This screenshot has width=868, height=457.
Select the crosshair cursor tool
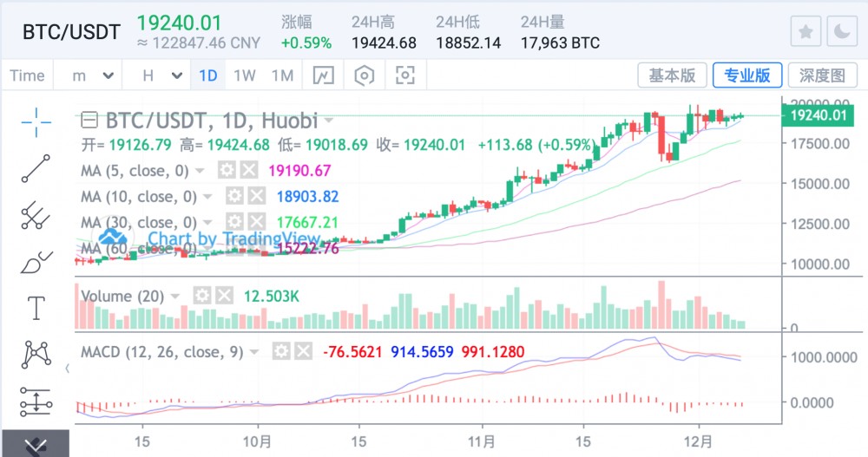pyautogui.click(x=36, y=122)
